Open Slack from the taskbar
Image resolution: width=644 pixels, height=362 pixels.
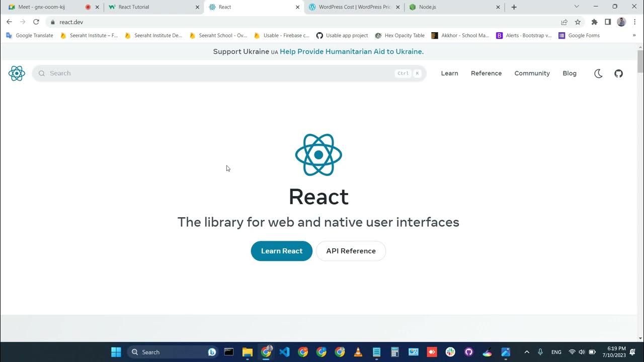click(450, 352)
